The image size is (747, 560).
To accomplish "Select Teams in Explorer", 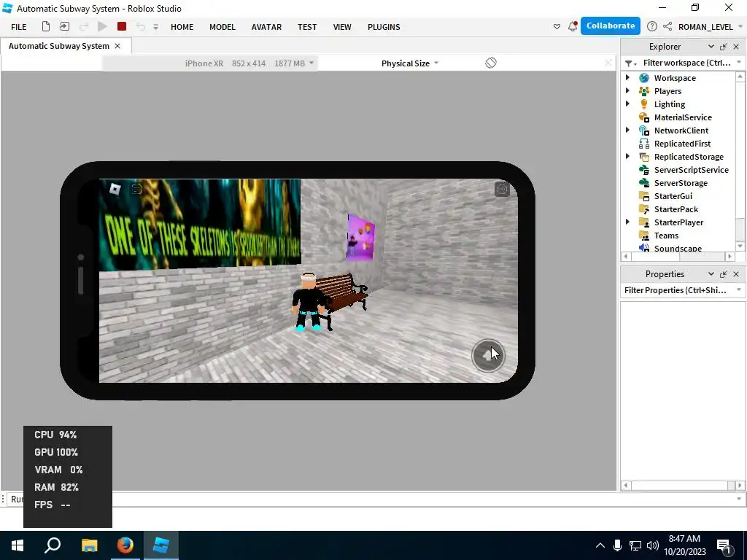I will (666, 236).
